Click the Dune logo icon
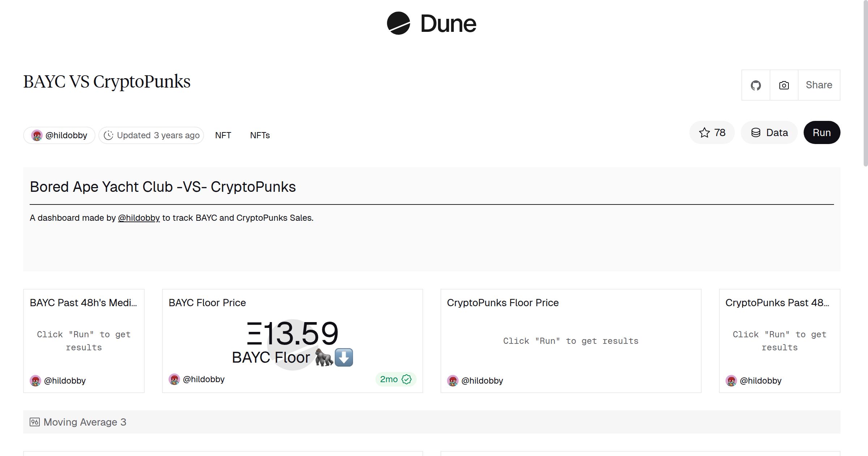Screen dimensions: 868x456 (398, 24)
